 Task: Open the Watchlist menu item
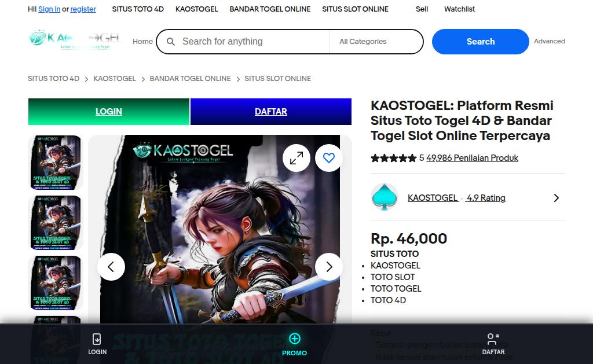click(459, 9)
